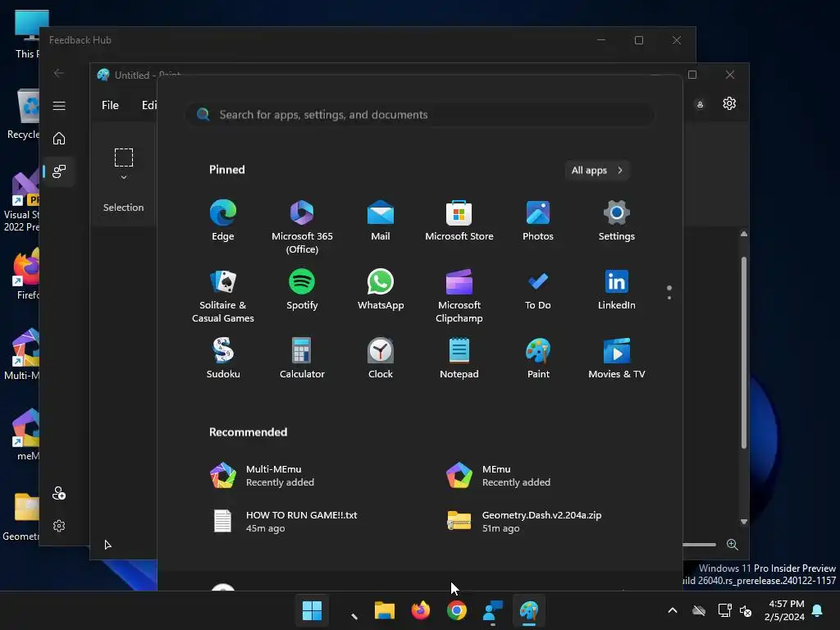
Task: Open File Explorer from taskbar
Action: pyautogui.click(x=384, y=610)
